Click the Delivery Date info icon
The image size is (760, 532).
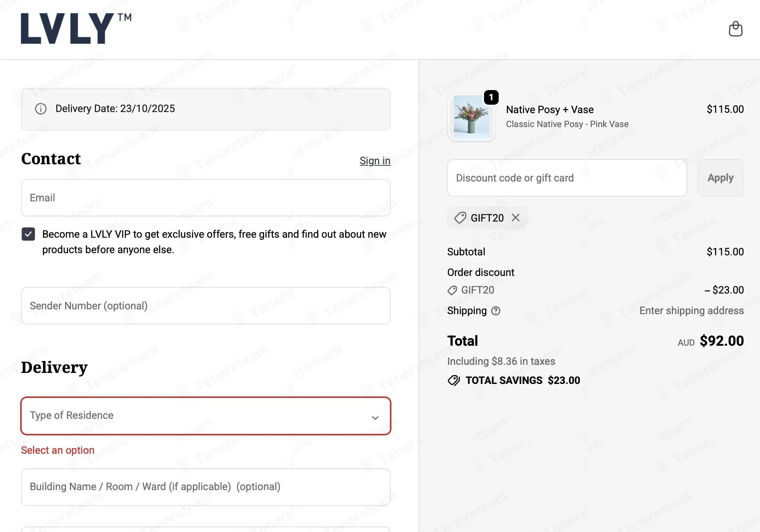pyautogui.click(x=41, y=109)
